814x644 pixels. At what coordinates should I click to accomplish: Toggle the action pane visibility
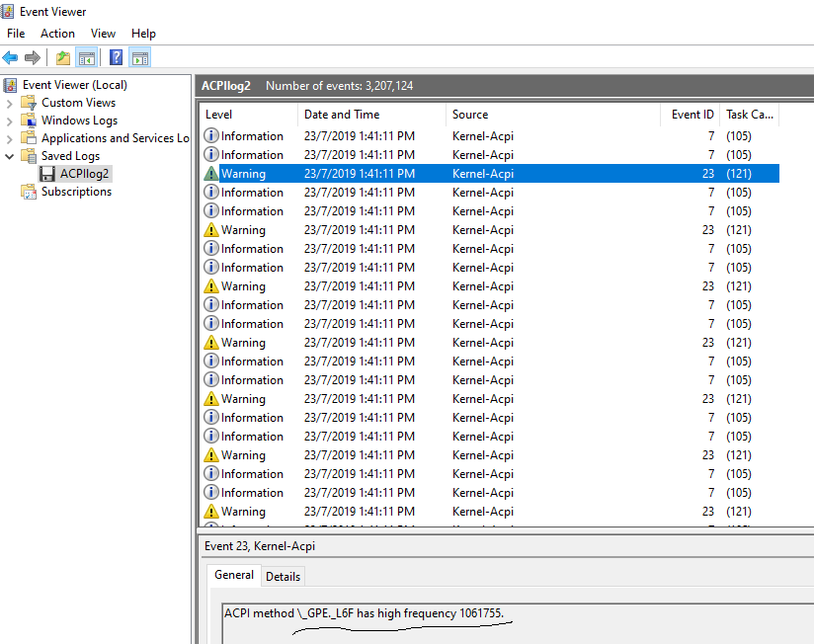(141, 56)
